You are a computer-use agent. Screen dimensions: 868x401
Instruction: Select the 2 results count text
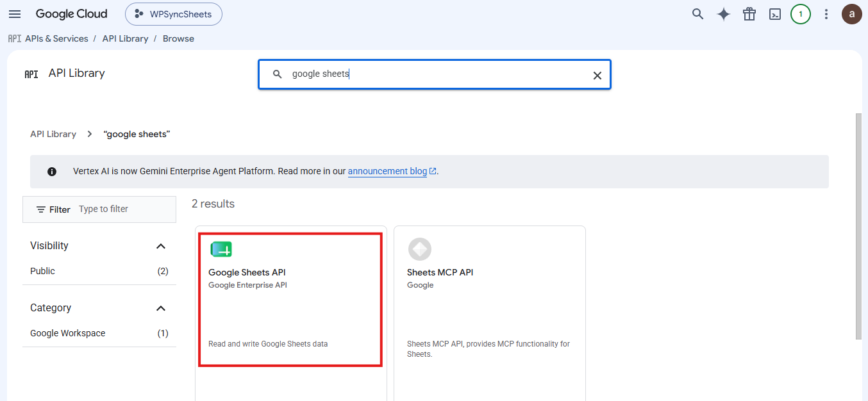pyautogui.click(x=213, y=204)
